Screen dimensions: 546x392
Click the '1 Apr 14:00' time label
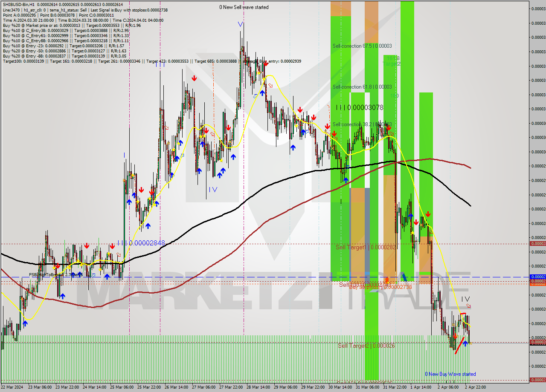pyautogui.click(x=421, y=387)
